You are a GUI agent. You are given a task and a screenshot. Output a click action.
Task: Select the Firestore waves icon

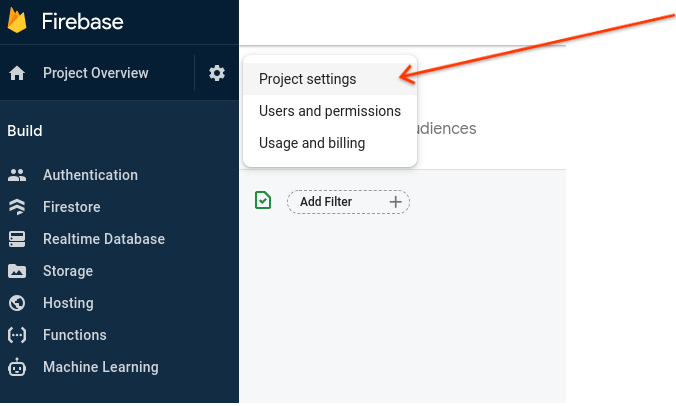click(x=17, y=207)
